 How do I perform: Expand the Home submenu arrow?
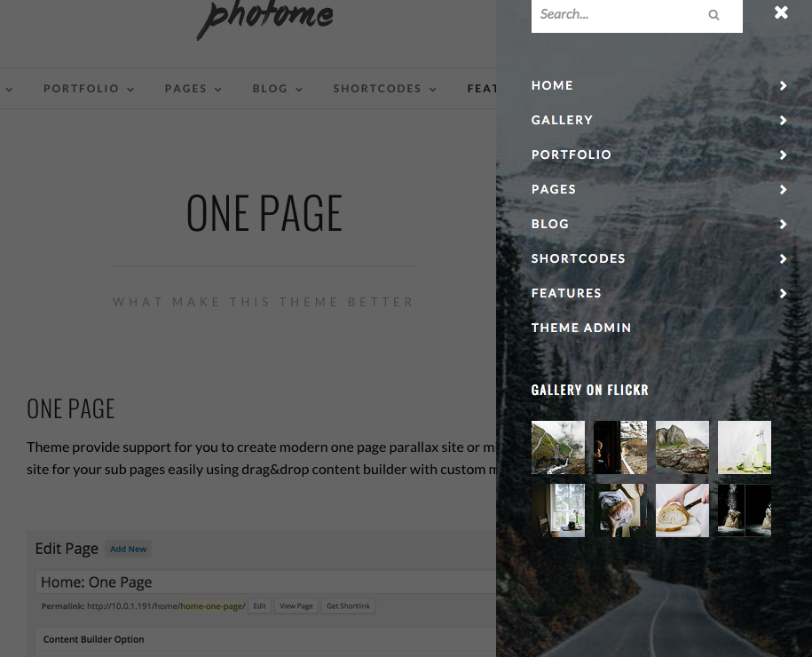tap(783, 85)
